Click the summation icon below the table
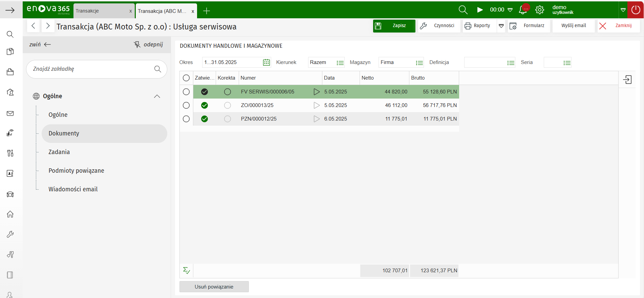Screen dimensions: 644x298 pyautogui.click(x=186, y=270)
